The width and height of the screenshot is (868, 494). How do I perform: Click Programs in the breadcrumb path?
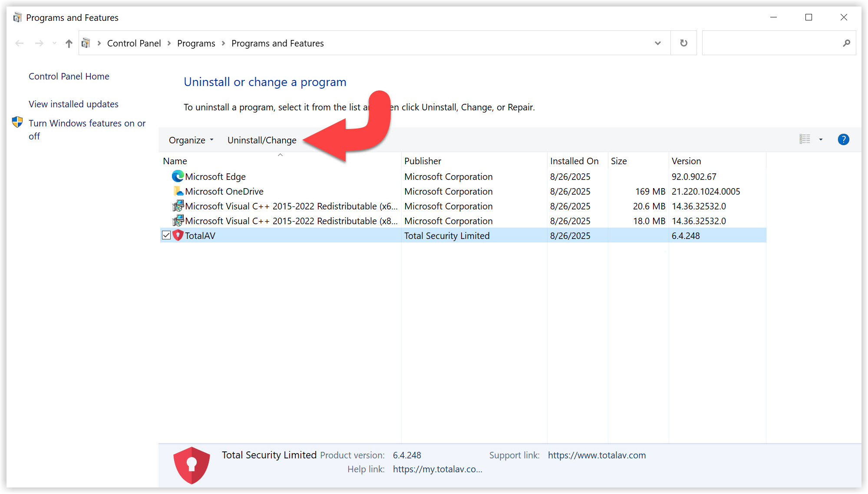(196, 43)
